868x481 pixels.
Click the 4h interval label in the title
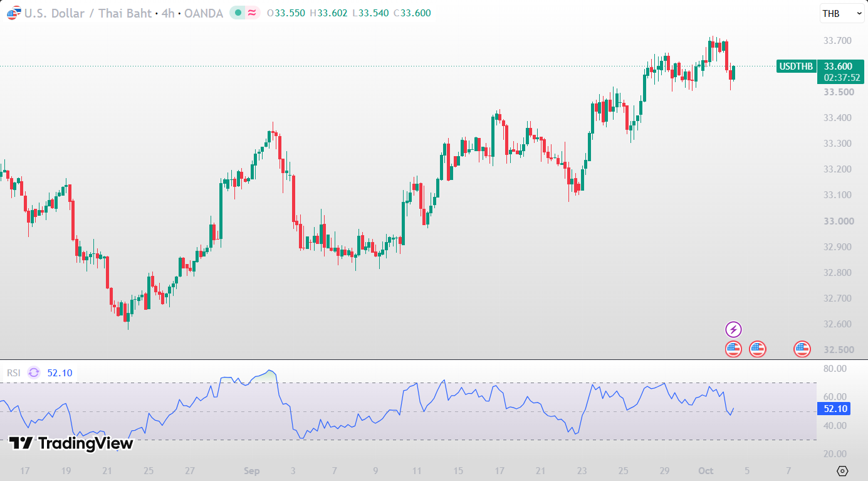(x=168, y=13)
